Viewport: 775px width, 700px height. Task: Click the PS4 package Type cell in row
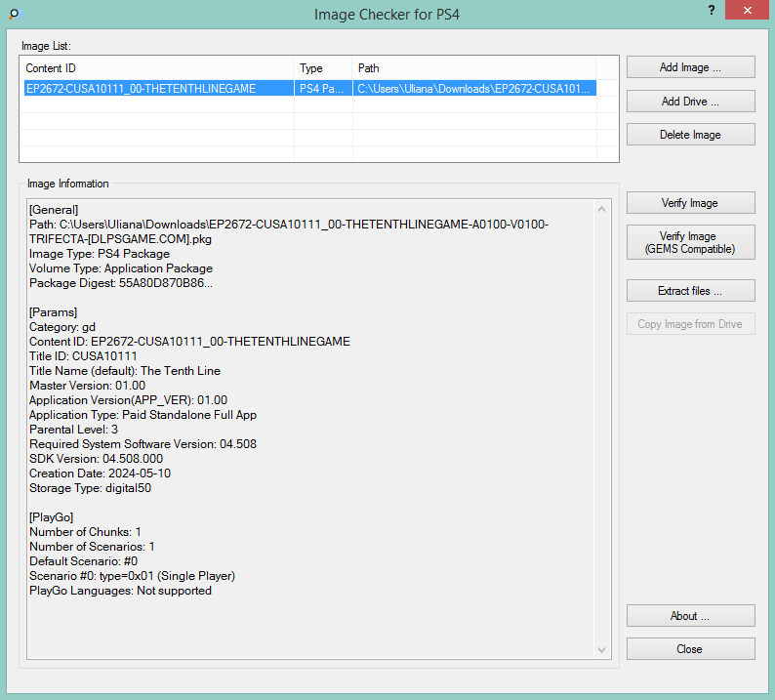tap(323, 89)
